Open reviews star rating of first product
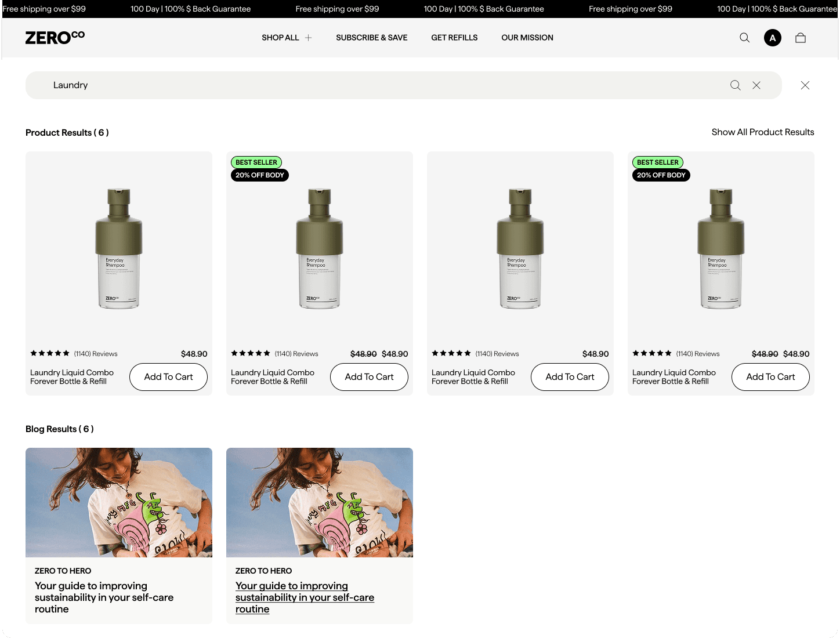Viewport: 840px width, 638px height. [x=50, y=353]
